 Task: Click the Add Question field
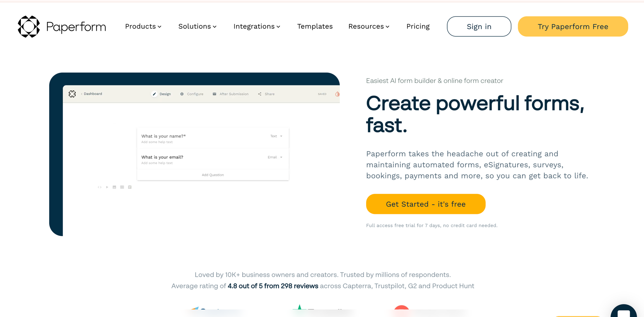pos(213,175)
